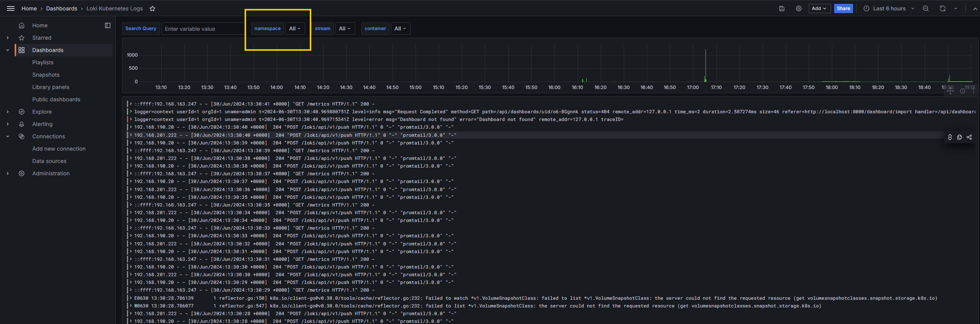980x324 pixels.
Task: Expand the log line starting with E0630
Action: [x=130, y=298]
